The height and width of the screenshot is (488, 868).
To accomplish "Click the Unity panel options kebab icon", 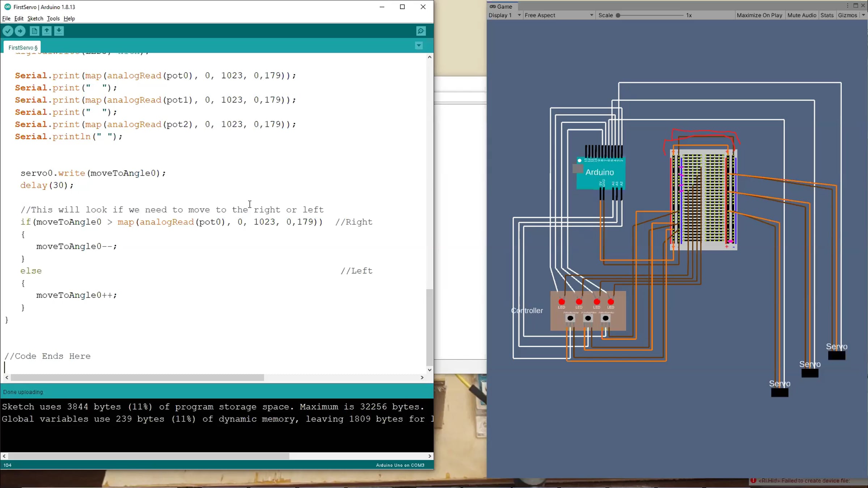I will point(847,6).
